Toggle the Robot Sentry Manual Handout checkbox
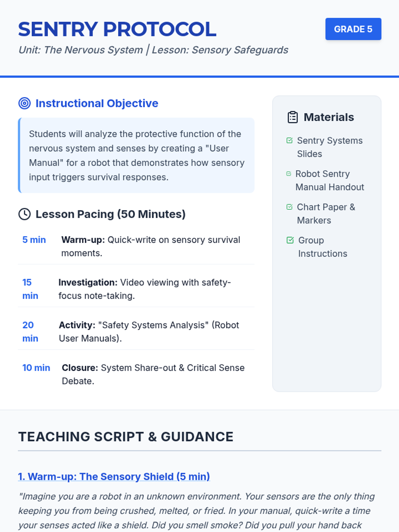This screenshot has height=532, width=399. 289,174
